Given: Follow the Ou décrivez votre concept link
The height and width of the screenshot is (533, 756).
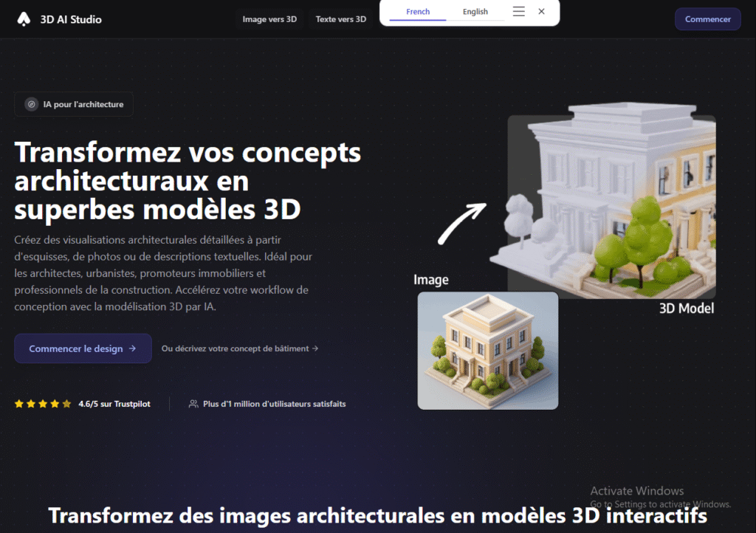Looking at the screenshot, I should (x=240, y=348).
